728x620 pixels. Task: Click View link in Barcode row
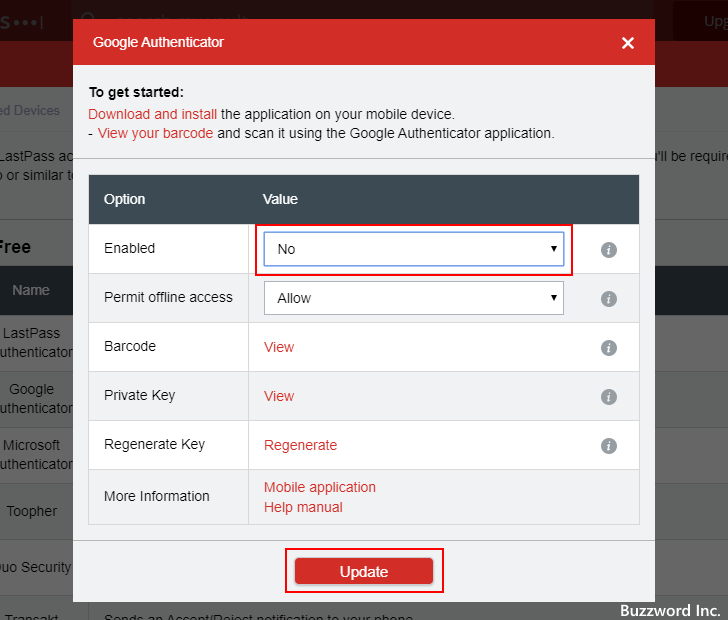coord(279,347)
